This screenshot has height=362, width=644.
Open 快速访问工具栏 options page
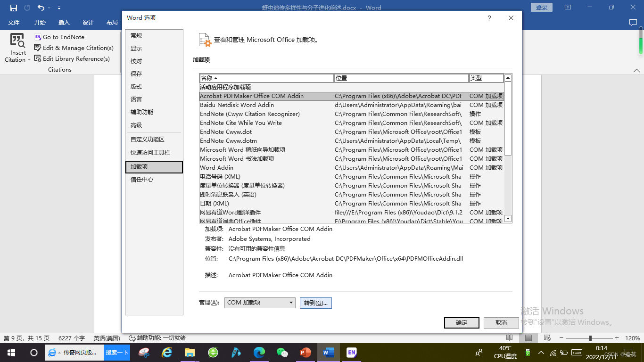tap(154, 153)
